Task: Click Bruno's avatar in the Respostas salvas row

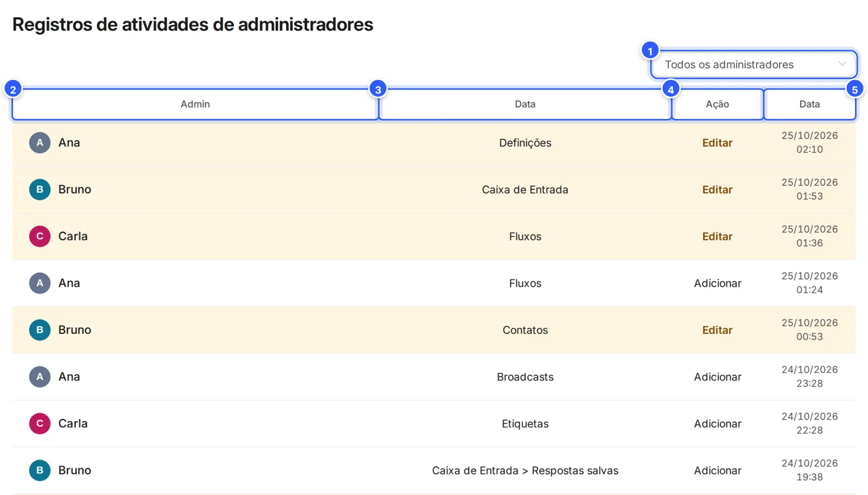Action: [40, 470]
